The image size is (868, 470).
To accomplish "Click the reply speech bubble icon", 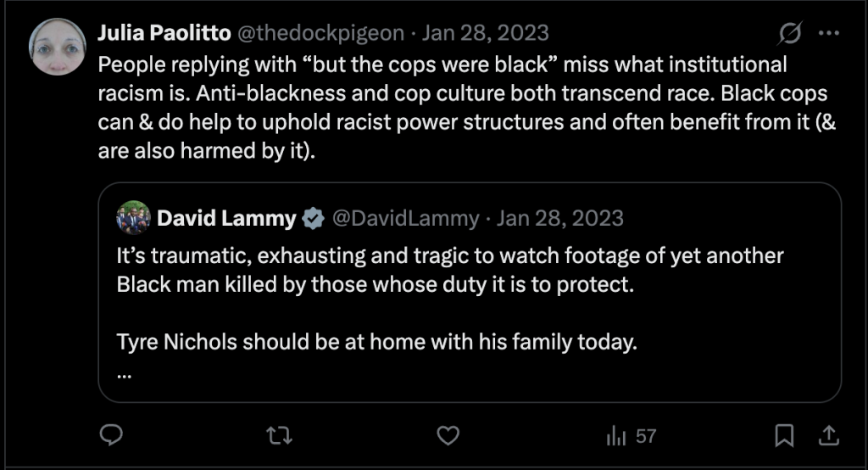I will (x=112, y=436).
